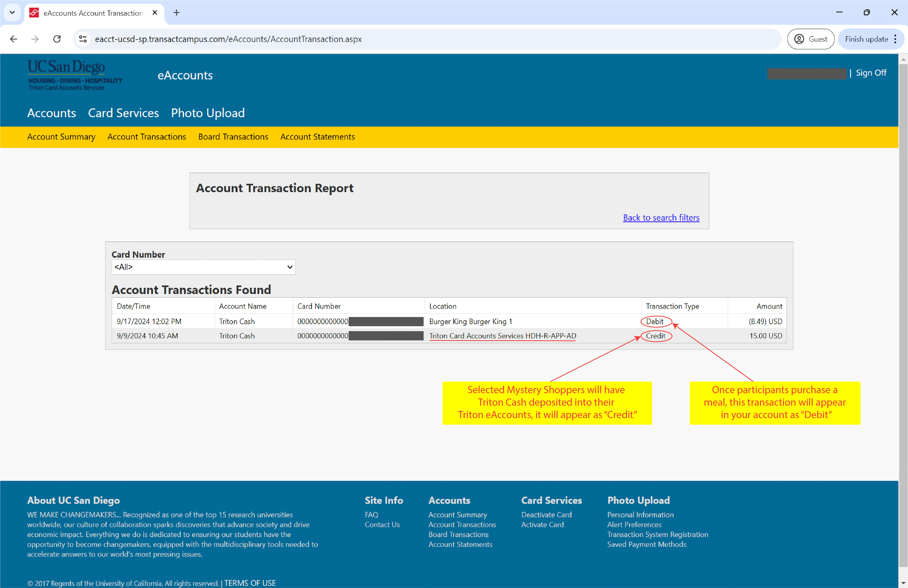The width and height of the screenshot is (908, 588).
Task: Click Burger King Burger King 1 location
Action: 470,321
